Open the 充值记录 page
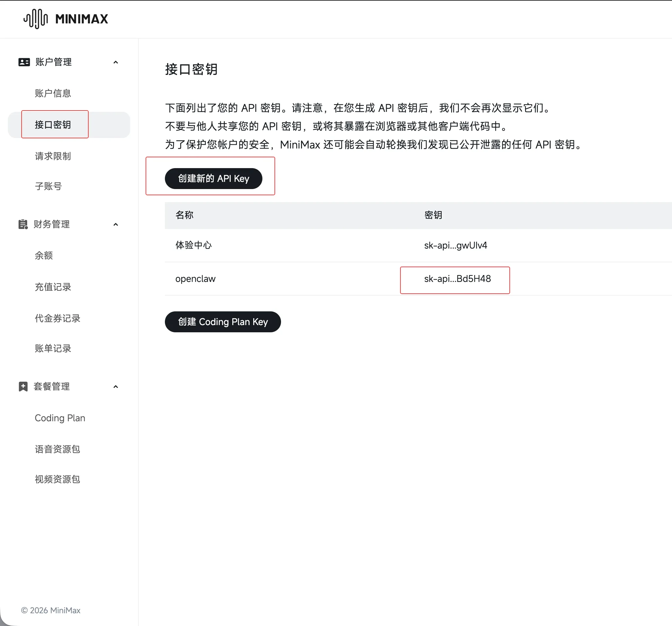This screenshot has height=626, width=672. (53, 287)
